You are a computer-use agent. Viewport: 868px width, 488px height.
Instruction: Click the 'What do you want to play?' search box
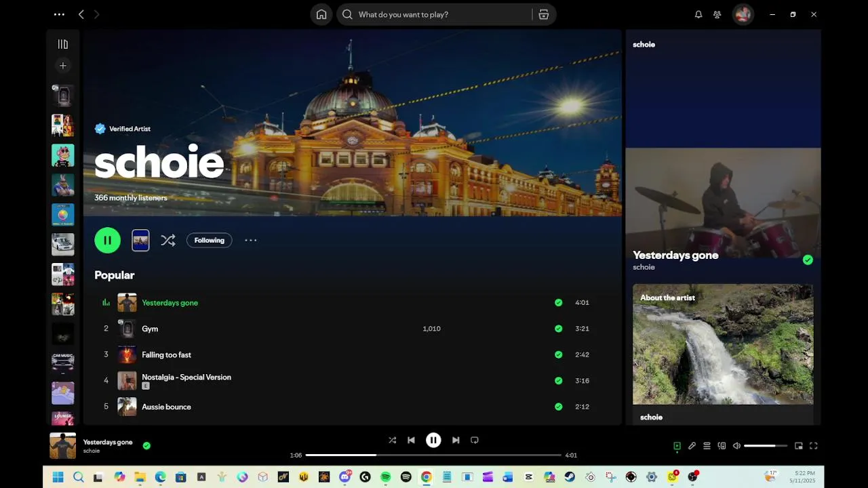point(434,14)
